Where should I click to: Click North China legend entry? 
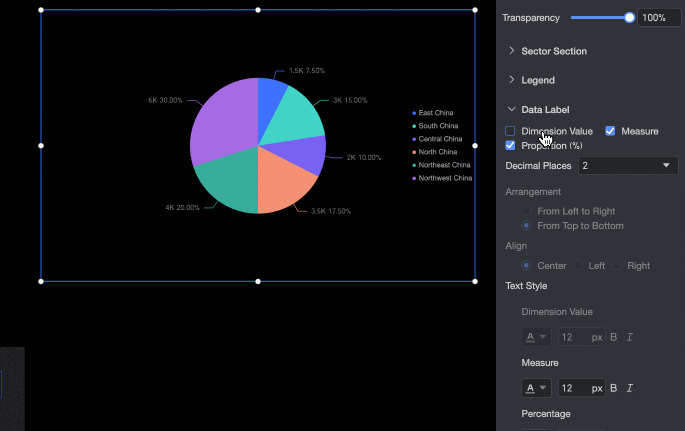click(x=435, y=152)
